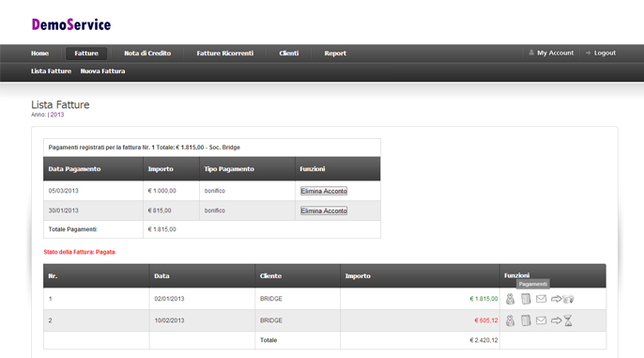
Task: Delete the 30/01/2013 payment with Elimina Acconto
Action: 324,210
